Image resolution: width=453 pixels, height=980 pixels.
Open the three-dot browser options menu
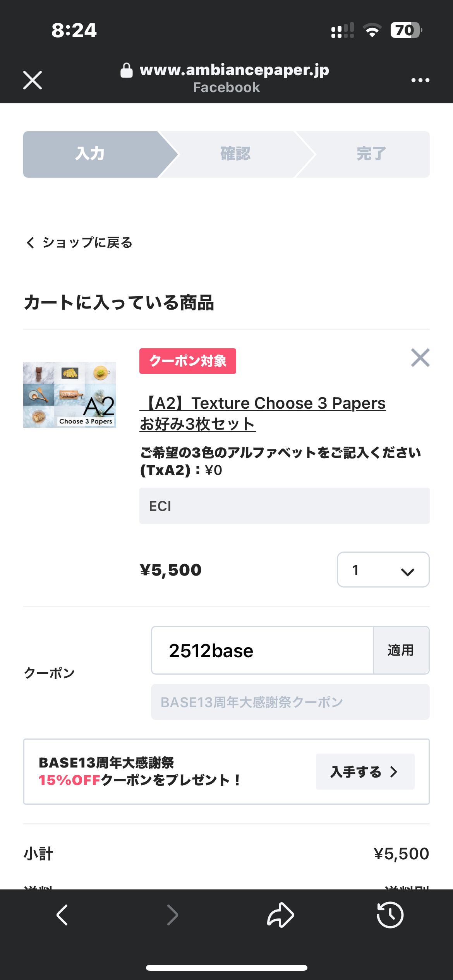(x=420, y=80)
